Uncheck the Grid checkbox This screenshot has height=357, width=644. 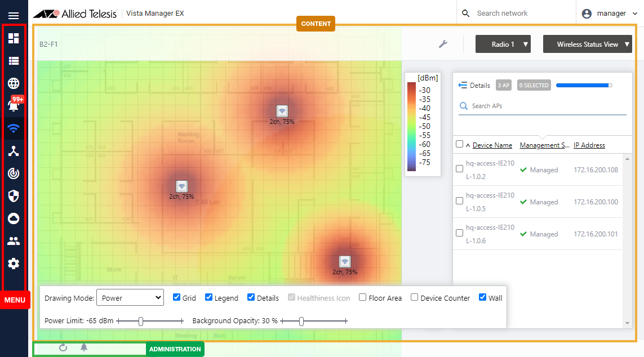tap(177, 297)
